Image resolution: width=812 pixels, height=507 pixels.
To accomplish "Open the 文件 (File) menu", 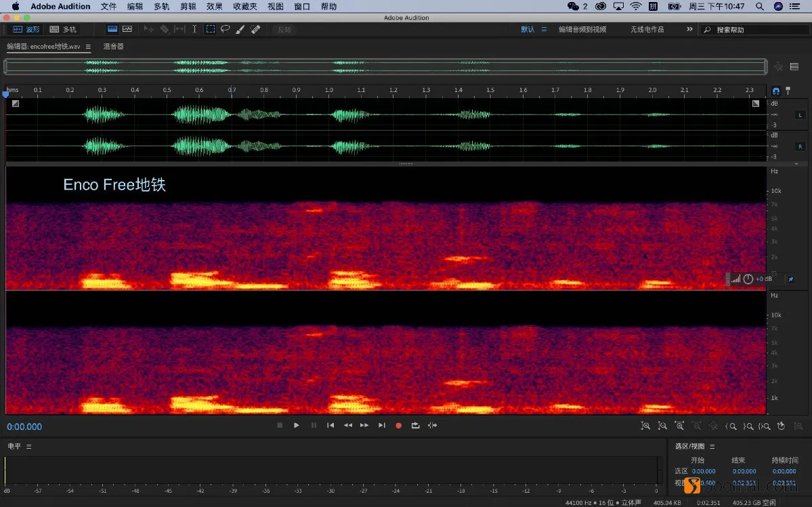I will click(109, 6).
